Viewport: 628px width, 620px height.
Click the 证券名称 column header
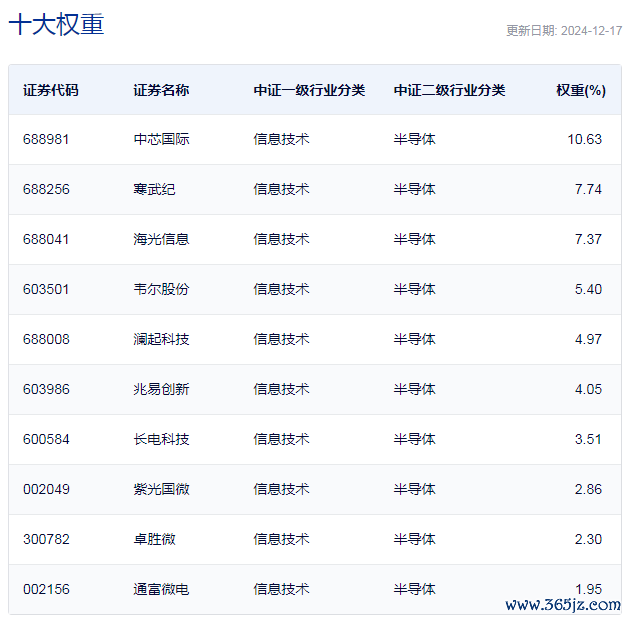(x=161, y=90)
